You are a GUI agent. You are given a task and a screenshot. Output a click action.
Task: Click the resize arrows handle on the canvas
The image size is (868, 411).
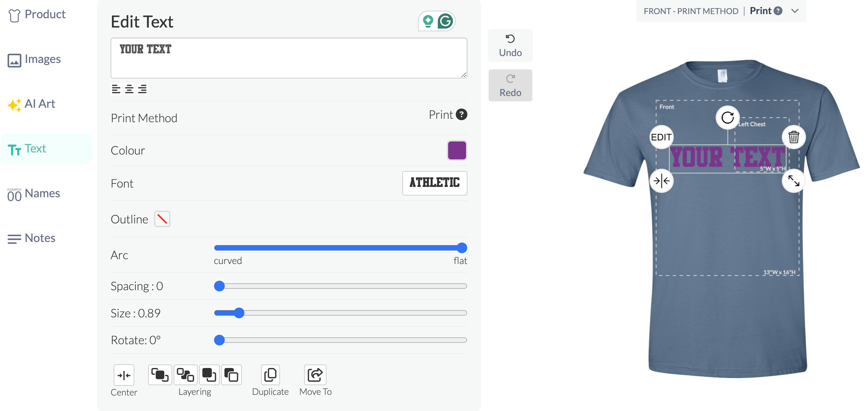[794, 181]
